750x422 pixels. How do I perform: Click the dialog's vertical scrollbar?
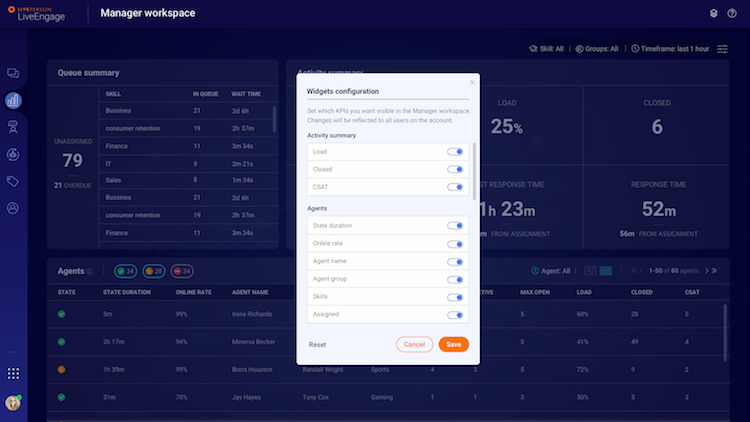pos(474,171)
